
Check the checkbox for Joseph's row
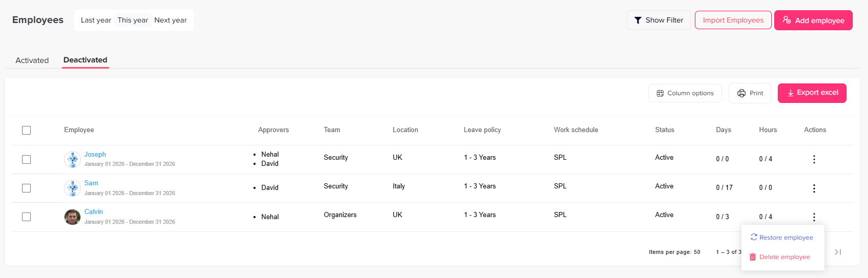[27, 159]
